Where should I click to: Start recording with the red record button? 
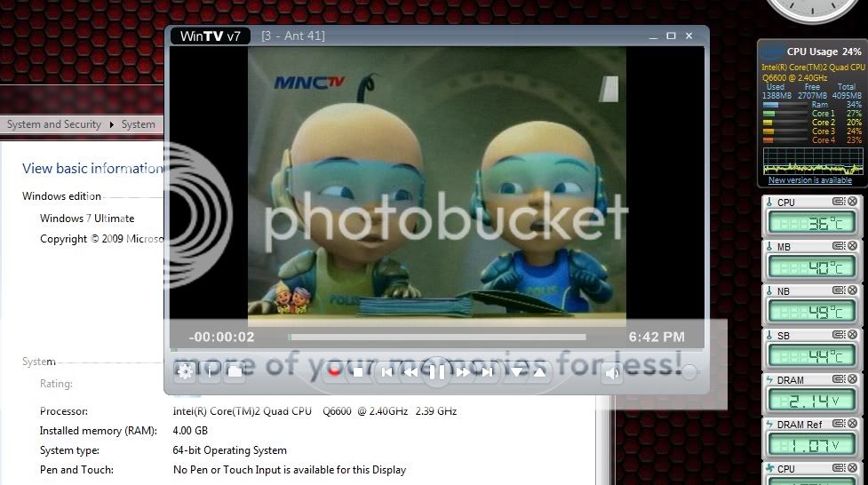pyautogui.click(x=334, y=371)
